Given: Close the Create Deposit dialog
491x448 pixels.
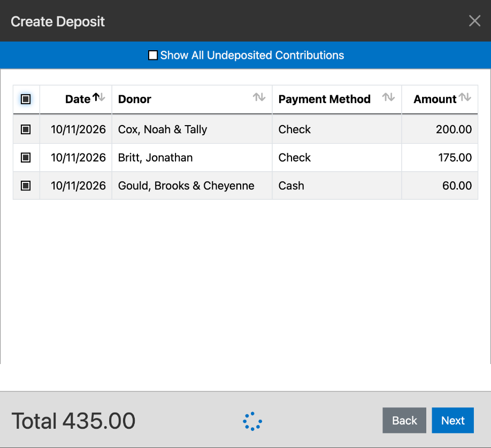Looking at the screenshot, I should pyautogui.click(x=474, y=21).
